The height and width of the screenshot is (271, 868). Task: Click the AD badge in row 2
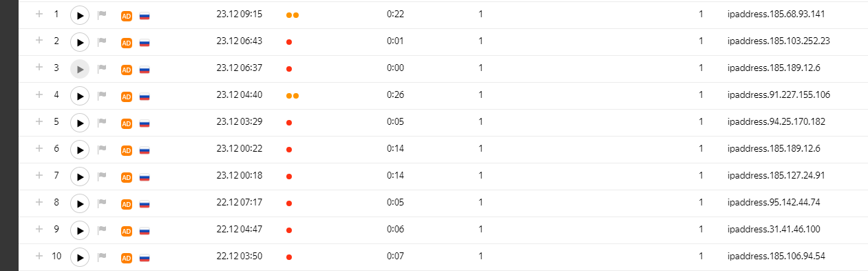click(x=127, y=43)
